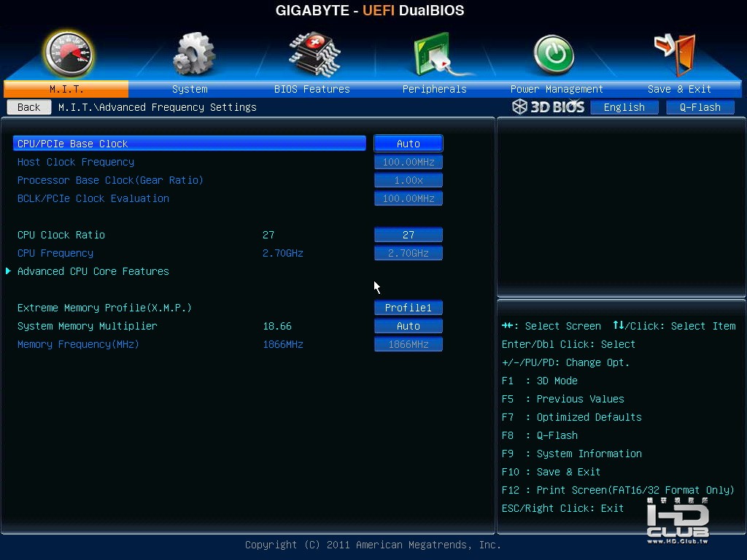Click the F10 Save & Exit help line
The width and height of the screenshot is (747, 560).
click(x=551, y=472)
